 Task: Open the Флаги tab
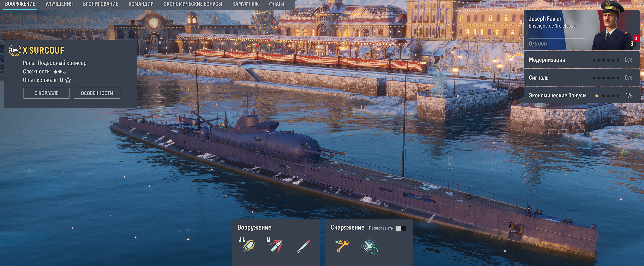coord(277,4)
